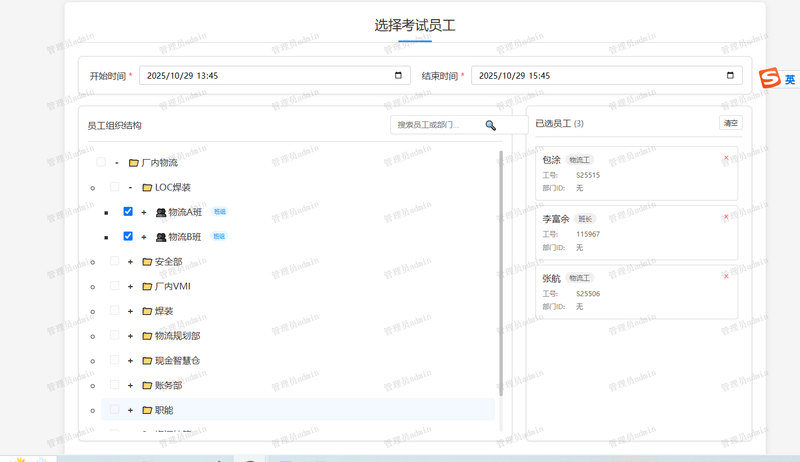Click the employee search input field

(x=438, y=125)
